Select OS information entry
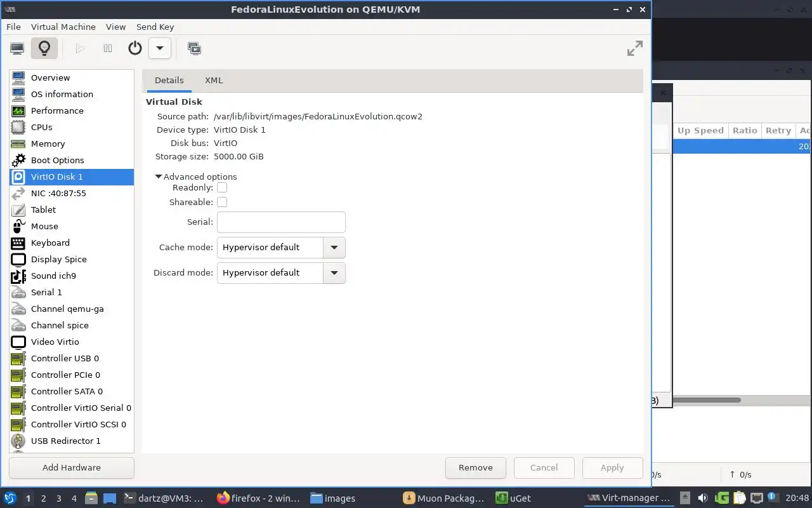This screenshot has height=508, width=812. pyautogui.click(x=72, y=94)
